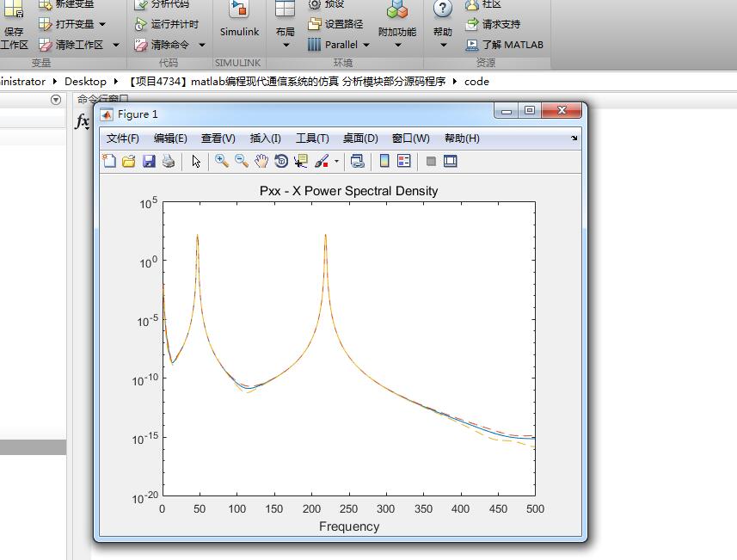Image resolution: width=737 pixels, height=560 pixels.
Task: Enable the Rotate 3D tool
Action: [281, 161]
